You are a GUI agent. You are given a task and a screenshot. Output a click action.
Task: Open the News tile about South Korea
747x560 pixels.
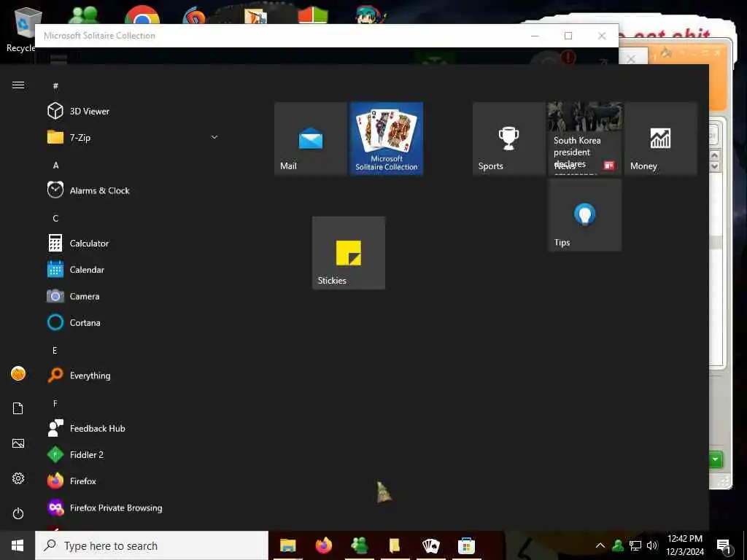(584, 139)
